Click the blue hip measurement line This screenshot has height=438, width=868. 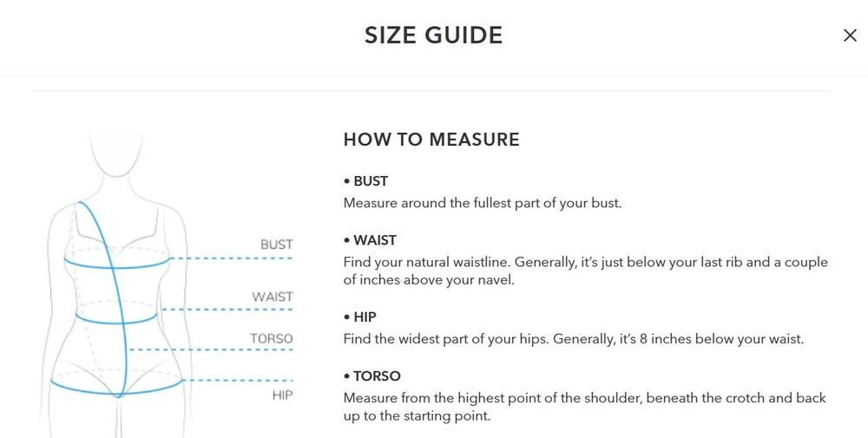coord(83,389)
